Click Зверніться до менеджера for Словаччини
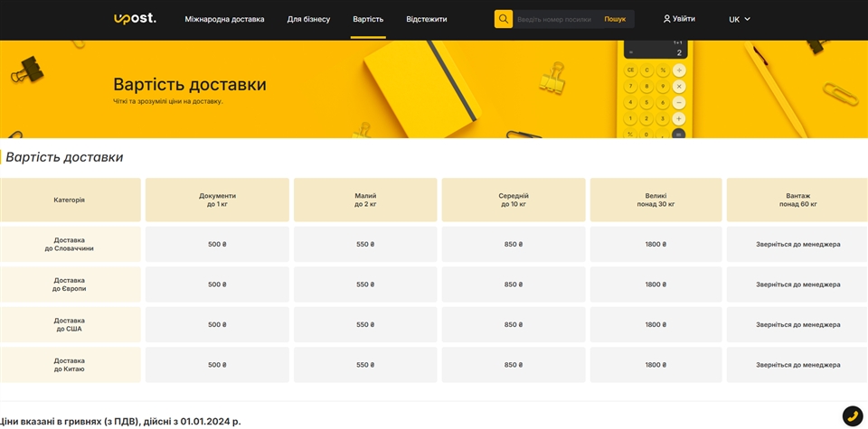The width and height of the screenshot is (868, 429). point(797,244)
